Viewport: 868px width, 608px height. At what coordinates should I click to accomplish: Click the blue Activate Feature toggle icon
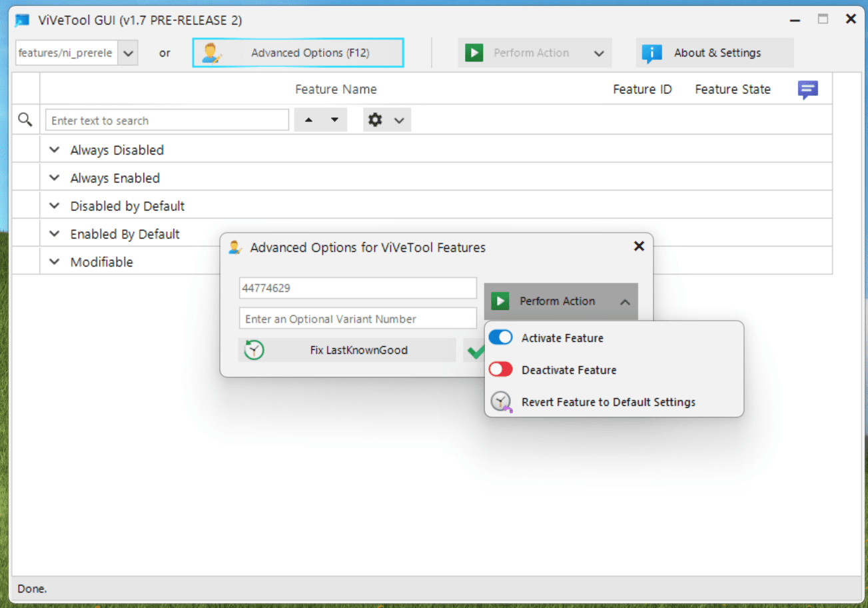pyautogui.click(x=501, y=337)
